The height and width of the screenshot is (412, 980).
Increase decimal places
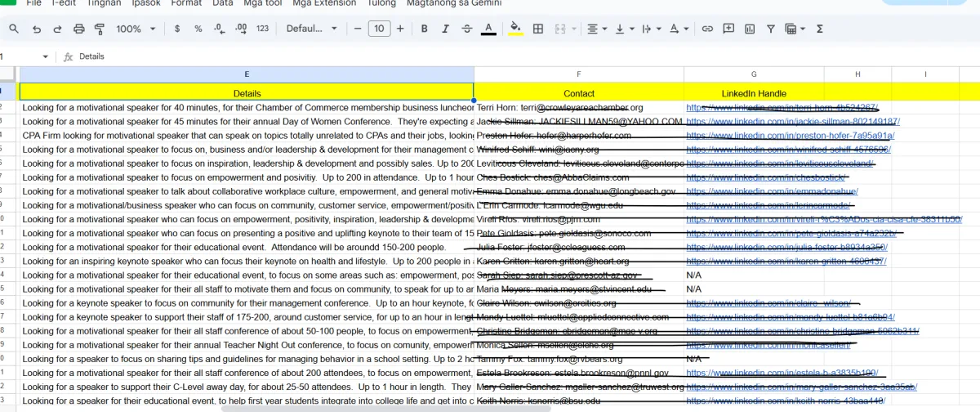pyautogui.click(x=241, y=29)
